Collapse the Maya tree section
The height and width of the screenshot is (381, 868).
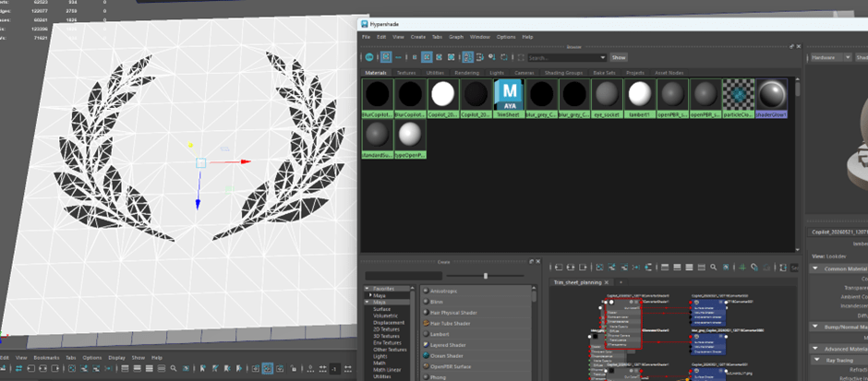[368, 303]
